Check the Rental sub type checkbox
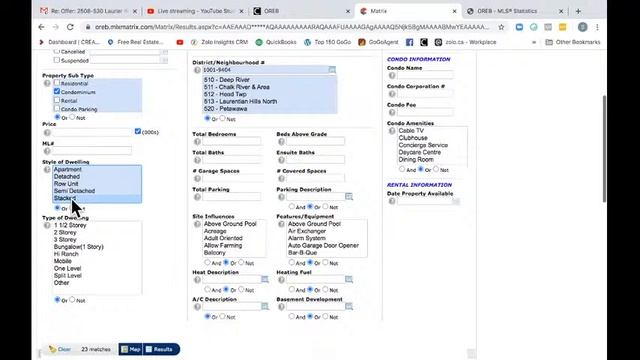This screenshot has height=360, width=640. (57, 100)
